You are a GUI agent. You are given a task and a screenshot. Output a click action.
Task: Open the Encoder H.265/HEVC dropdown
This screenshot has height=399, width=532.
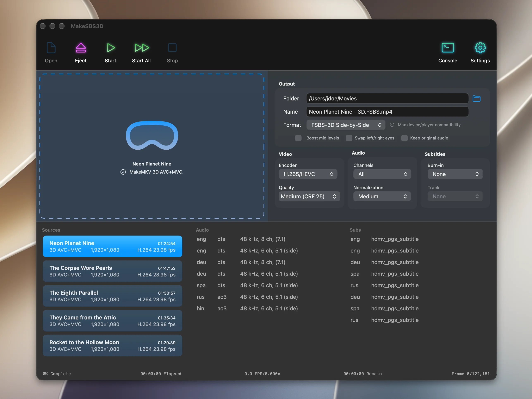(308, 174)
